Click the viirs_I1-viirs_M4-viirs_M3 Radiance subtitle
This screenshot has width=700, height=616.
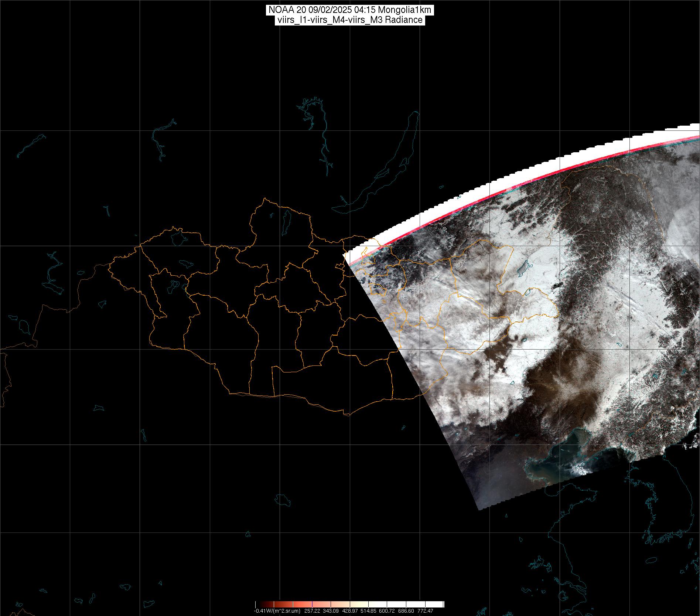click(x=349, y=20)
